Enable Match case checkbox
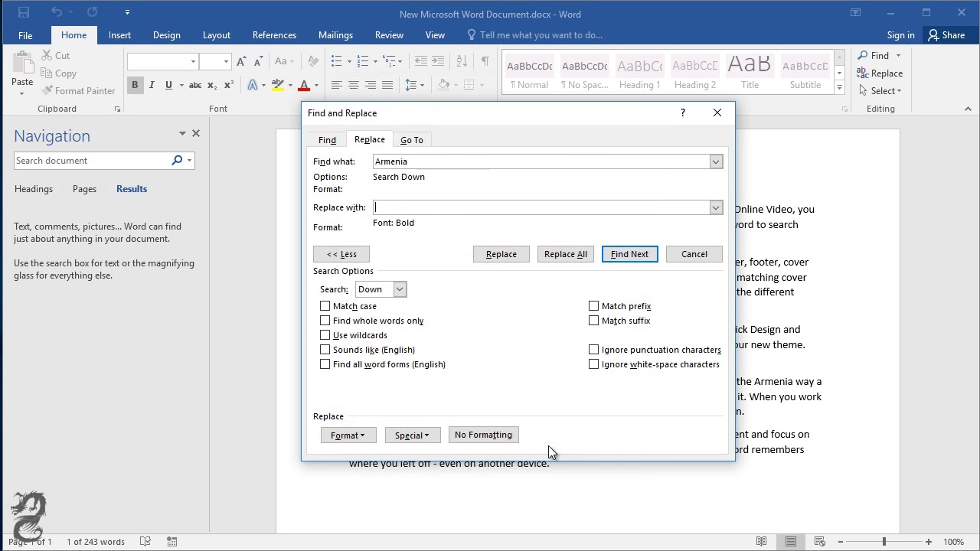The image size is (980, 551). 325,306
